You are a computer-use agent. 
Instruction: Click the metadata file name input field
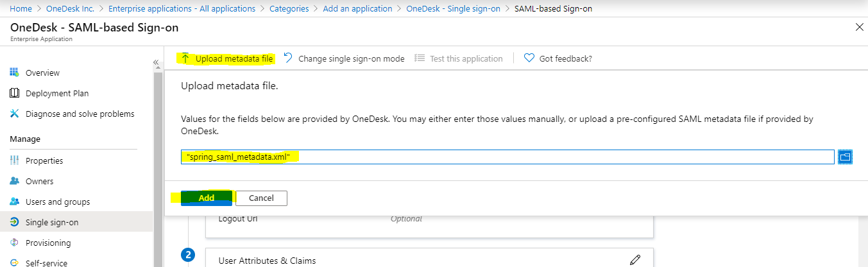coord(507,157)
